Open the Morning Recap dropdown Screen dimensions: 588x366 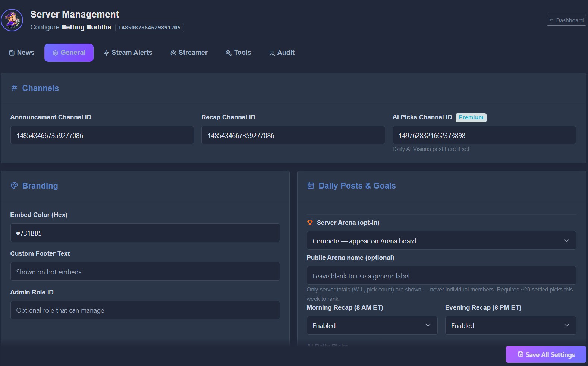(372, 325)
